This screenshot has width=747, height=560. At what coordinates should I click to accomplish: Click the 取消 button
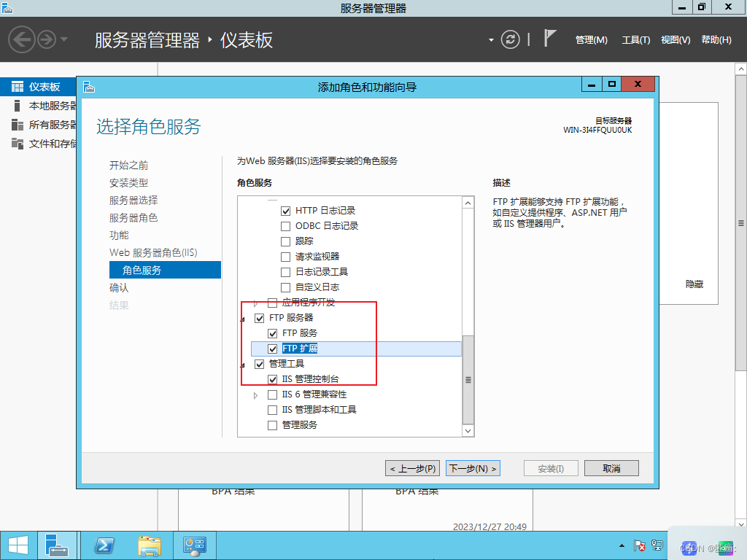[x=612, y=469]
